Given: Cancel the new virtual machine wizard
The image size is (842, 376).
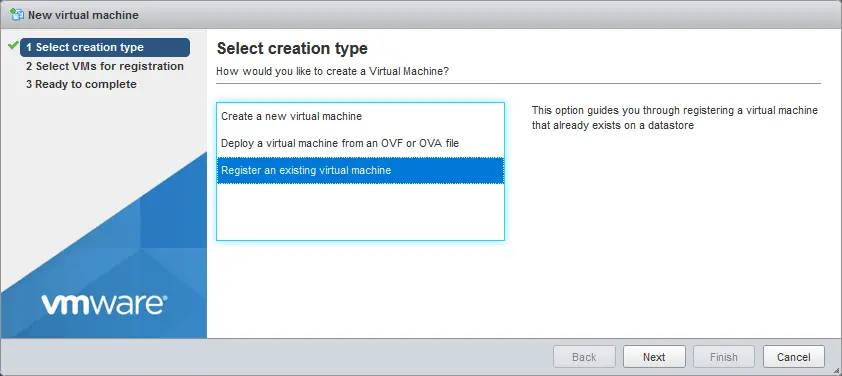Looking at the screenshot, I should point(794,357).
